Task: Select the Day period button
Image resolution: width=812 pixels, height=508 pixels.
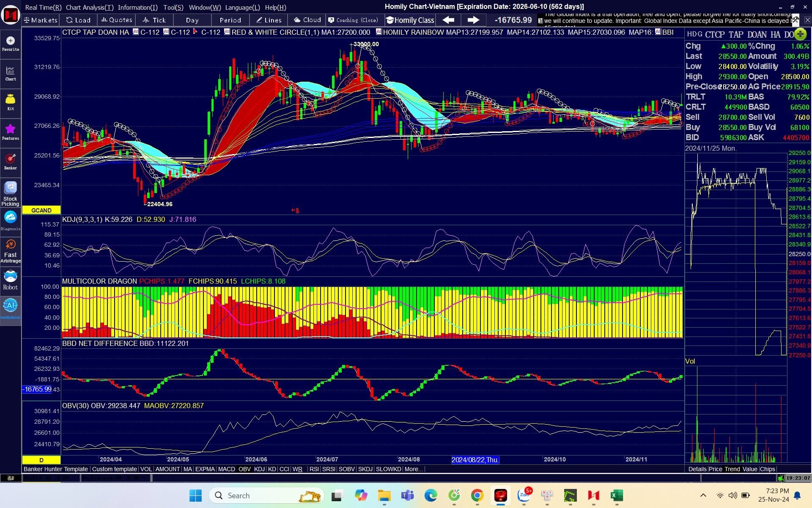Action: tap(192, 20)
